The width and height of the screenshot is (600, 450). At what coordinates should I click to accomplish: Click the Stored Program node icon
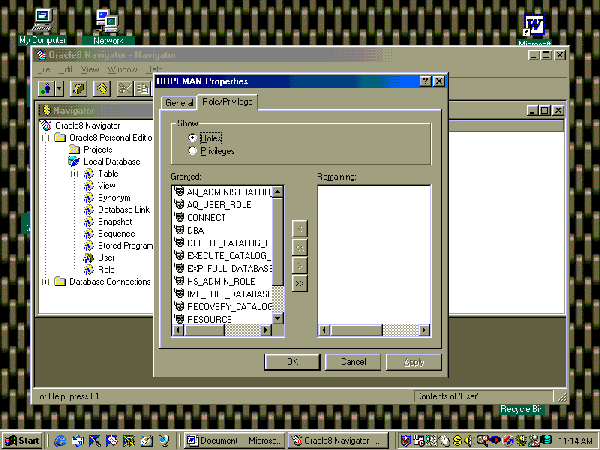pos(89,246)
